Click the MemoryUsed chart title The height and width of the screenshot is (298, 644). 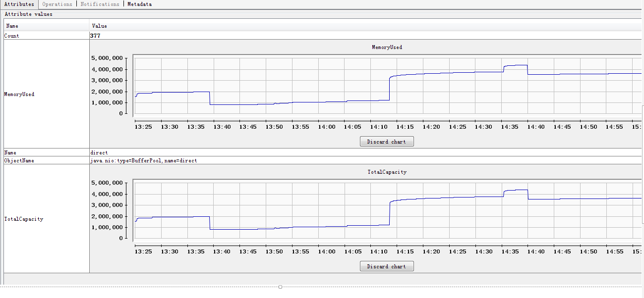(x=387, y=47)
